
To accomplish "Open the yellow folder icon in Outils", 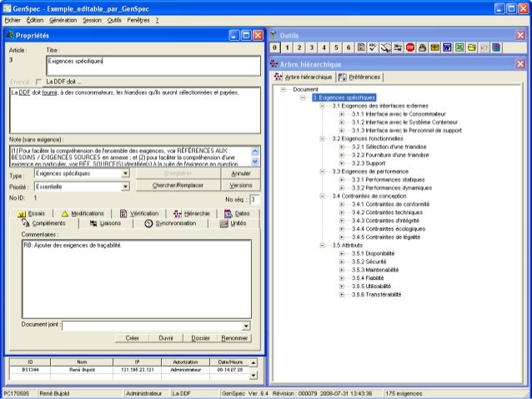I will (472, 47).
